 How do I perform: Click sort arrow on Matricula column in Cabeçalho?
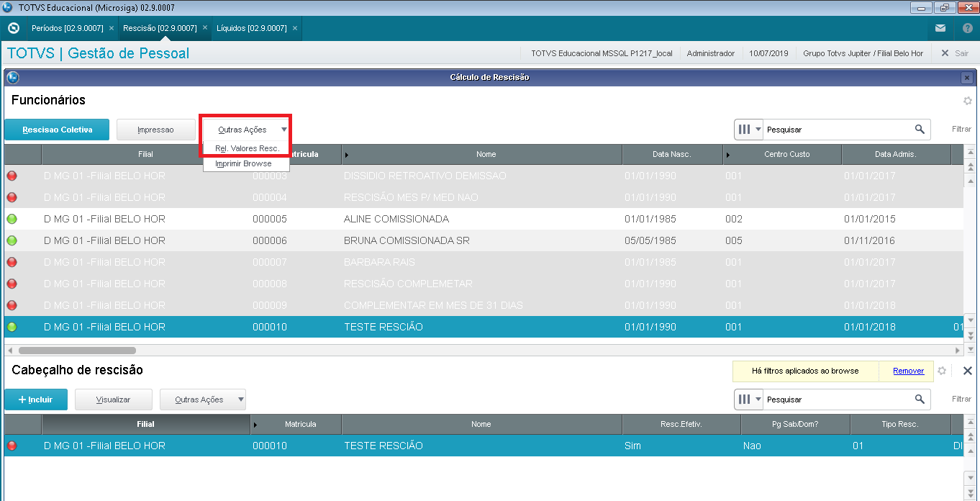255,425
